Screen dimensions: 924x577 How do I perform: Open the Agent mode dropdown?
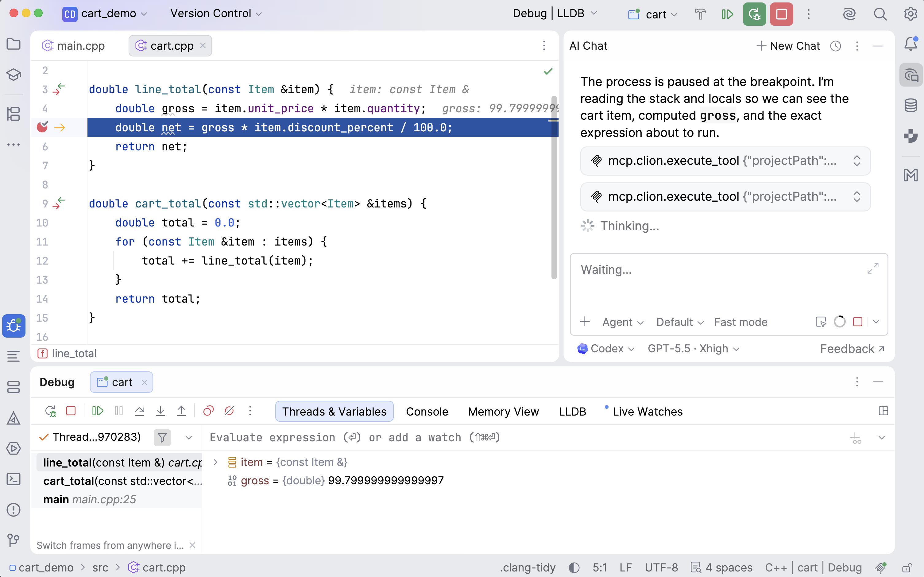[x=623, y=322]
